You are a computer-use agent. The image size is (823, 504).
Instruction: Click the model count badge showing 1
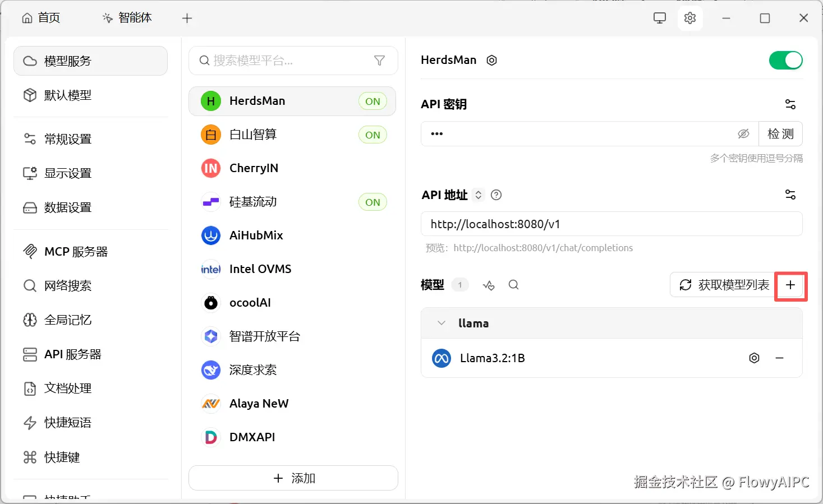pos(460,285)
